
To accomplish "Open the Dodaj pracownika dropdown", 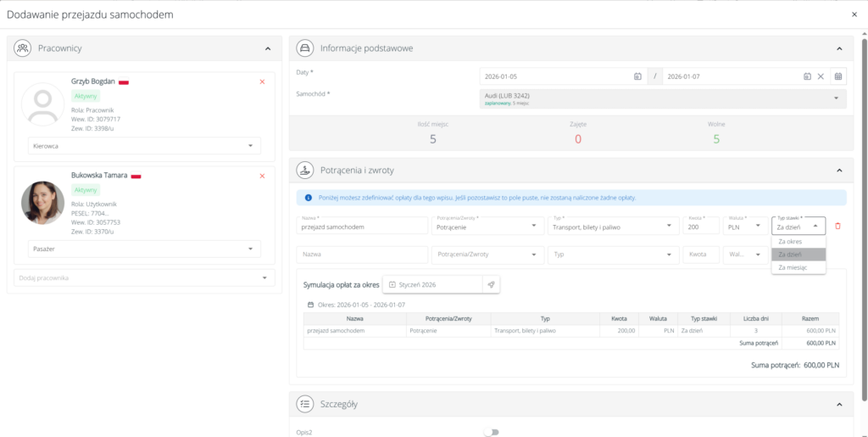I will [x=144, y=277].
